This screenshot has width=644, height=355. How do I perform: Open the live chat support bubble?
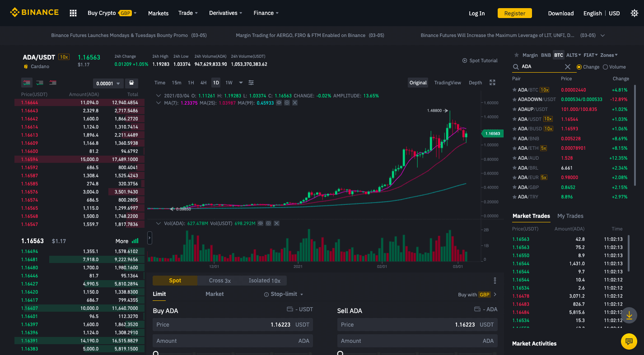pos(629,341)
